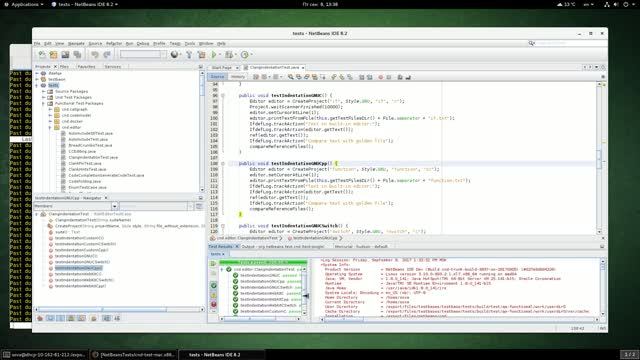Collapse the cnd.editor package node
Screen dimensions: 640x360
tap(50, 127)
